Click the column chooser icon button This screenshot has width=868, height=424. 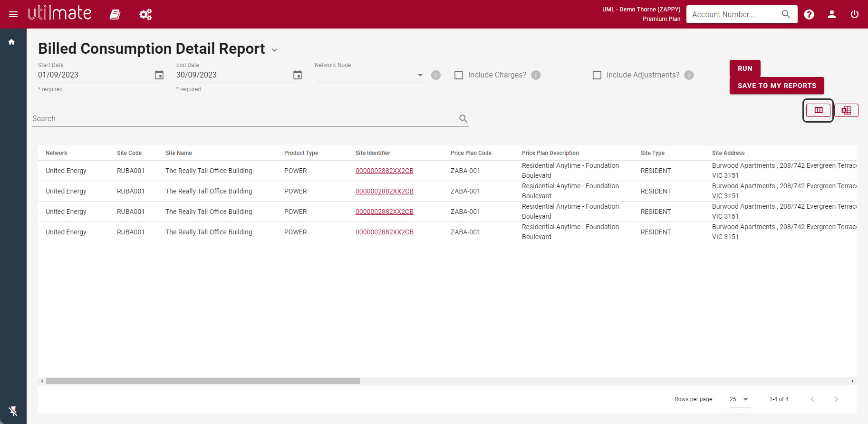[819, 110]
